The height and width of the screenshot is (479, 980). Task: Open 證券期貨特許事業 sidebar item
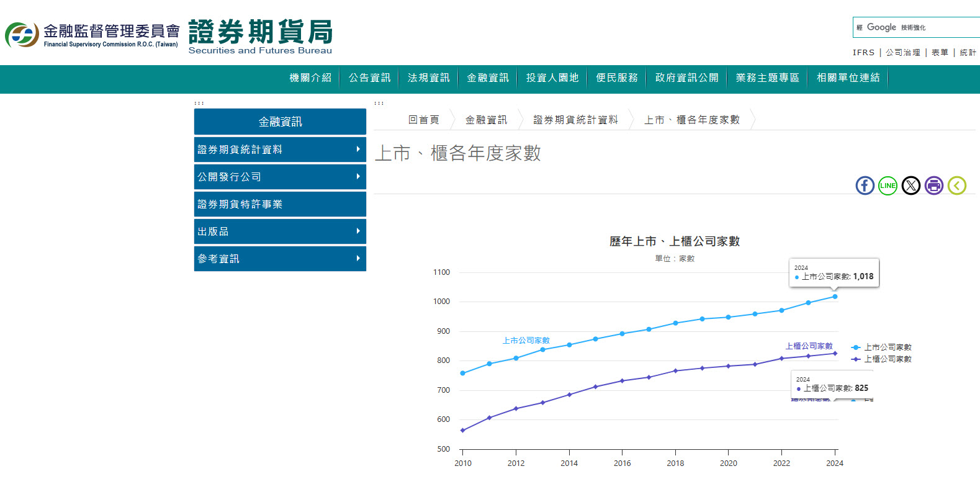point(280,204)
